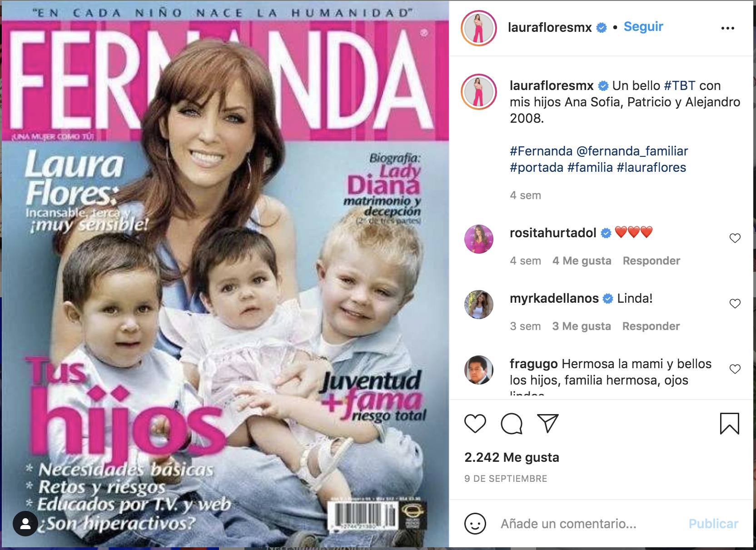The width and height of the screenshot is (756, 550).
Task: Save the post with the bookmark icon
Action: (729, 424)
